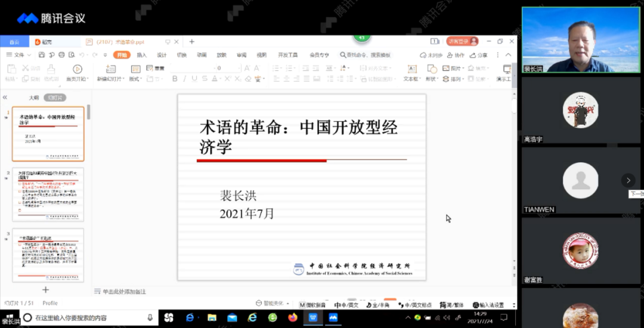Switch sidebar to 大纲 outline view
The image size is (644, 328).
tap(34, 97)
